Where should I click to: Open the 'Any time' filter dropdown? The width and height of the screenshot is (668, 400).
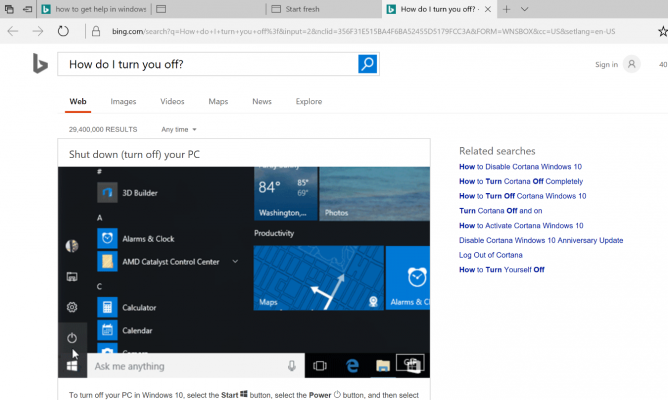click(x=179, y=129)
